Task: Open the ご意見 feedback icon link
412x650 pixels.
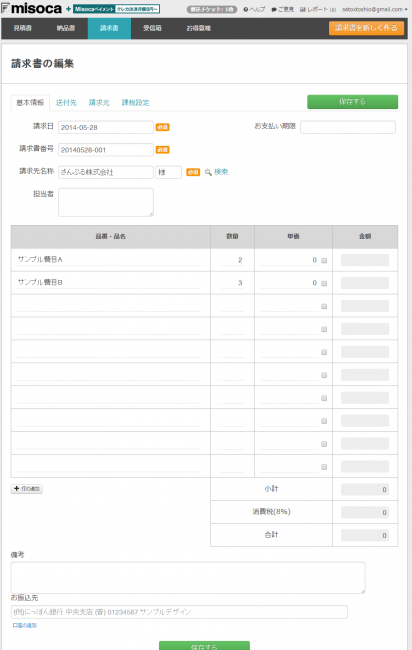Action: (274, 9)
